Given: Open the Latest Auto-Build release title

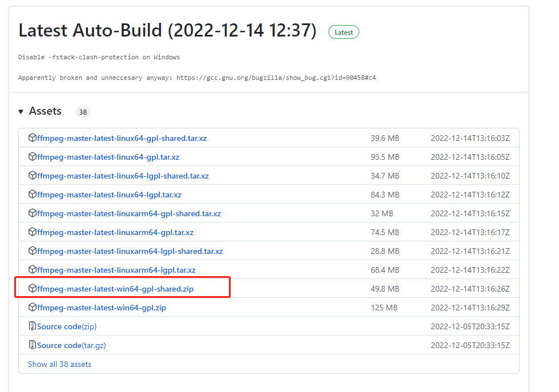Looking at the screenshot, I should click(x=167, y=30).
